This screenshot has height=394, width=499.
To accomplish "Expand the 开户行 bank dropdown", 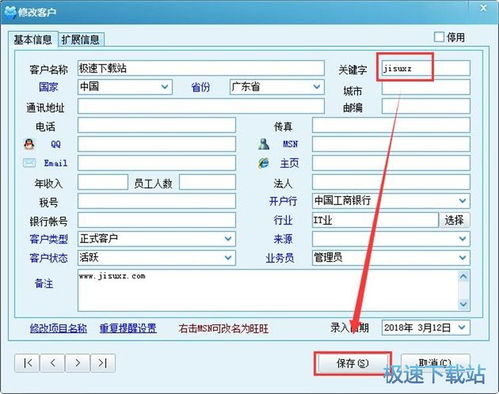I will coord(462,201).
